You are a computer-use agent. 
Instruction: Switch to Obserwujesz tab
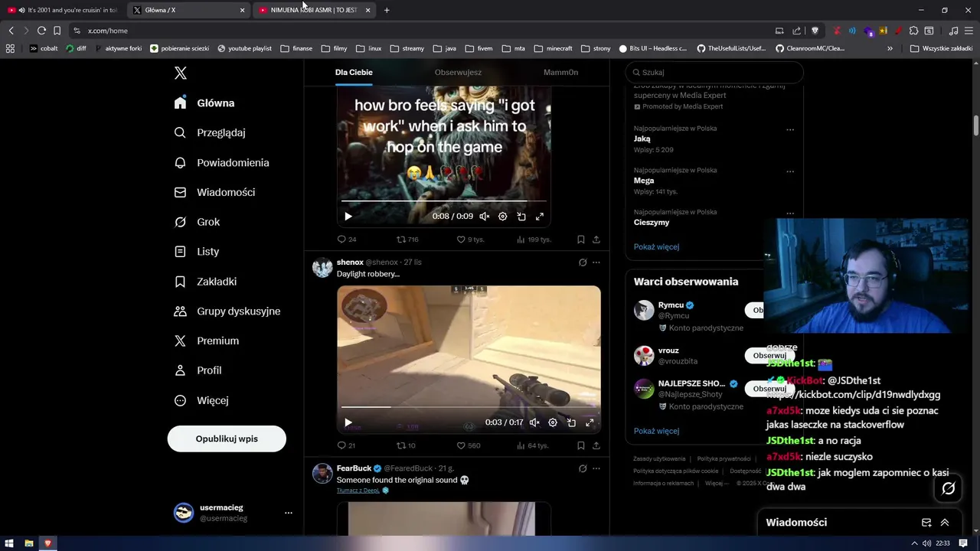pos(458,72)
